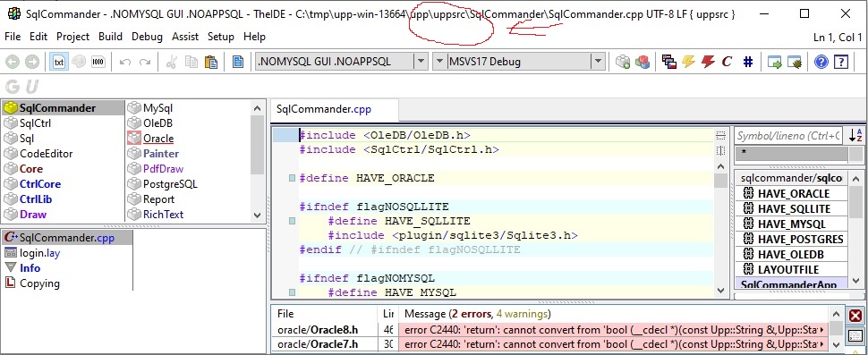Click the Undo arrow icon
This screenshot has width=868, height=355.
125,62
